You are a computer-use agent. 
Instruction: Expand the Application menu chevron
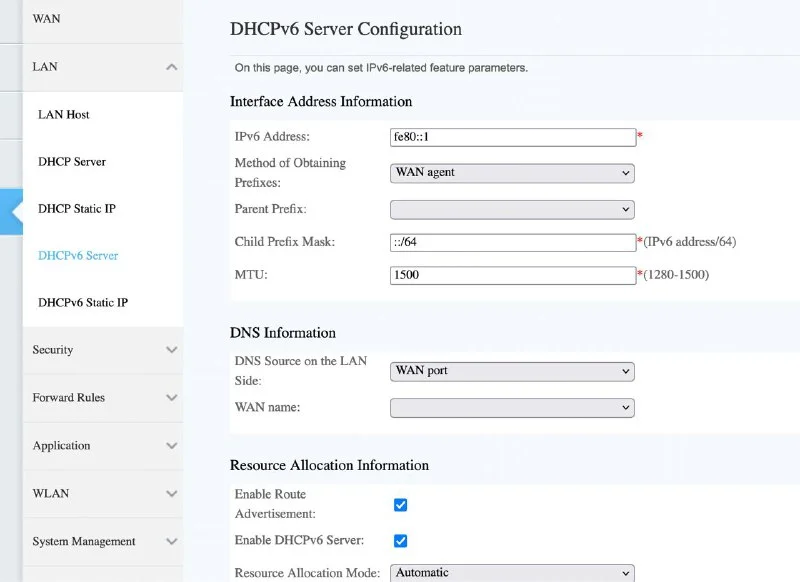click(171, 446)
